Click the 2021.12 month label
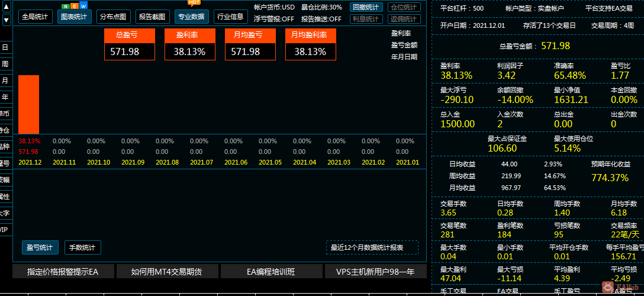This screenshot has height=296, width=644. pyautogui.click(x=30, y=163)
